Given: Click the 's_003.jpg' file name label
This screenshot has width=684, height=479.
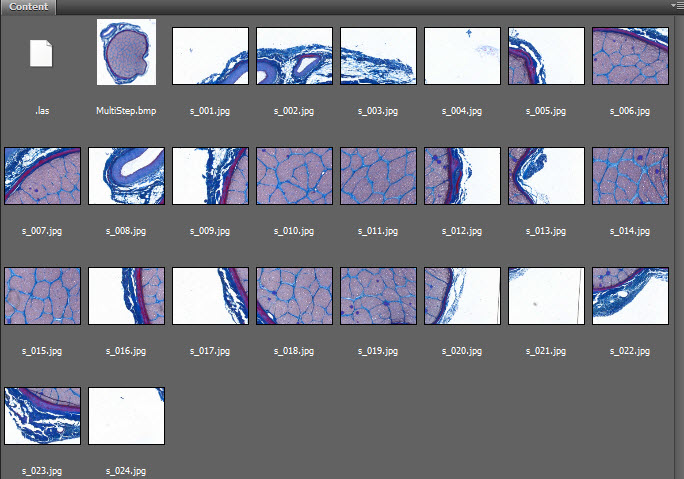Looking at the screenshot, I should click(x=378, y=111).
